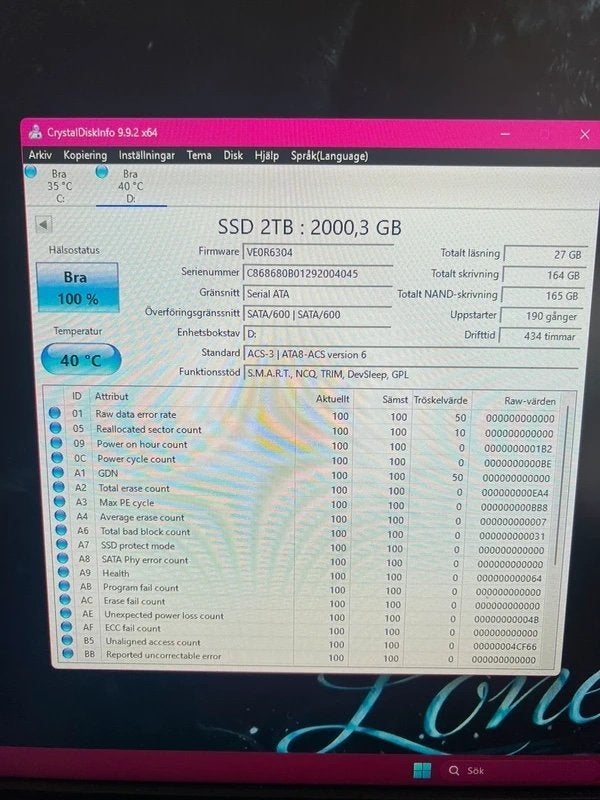Click the Standard field ACS-3
Image resolution: width=600 pixels, height=800 pixels.
tap(412, 354)
